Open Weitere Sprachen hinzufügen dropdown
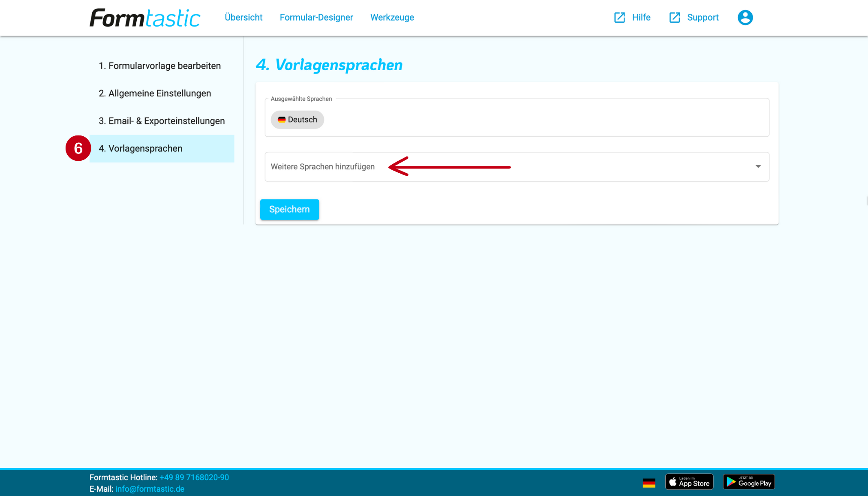The height and width of the screenshot is (496, 868). [517, 167]
